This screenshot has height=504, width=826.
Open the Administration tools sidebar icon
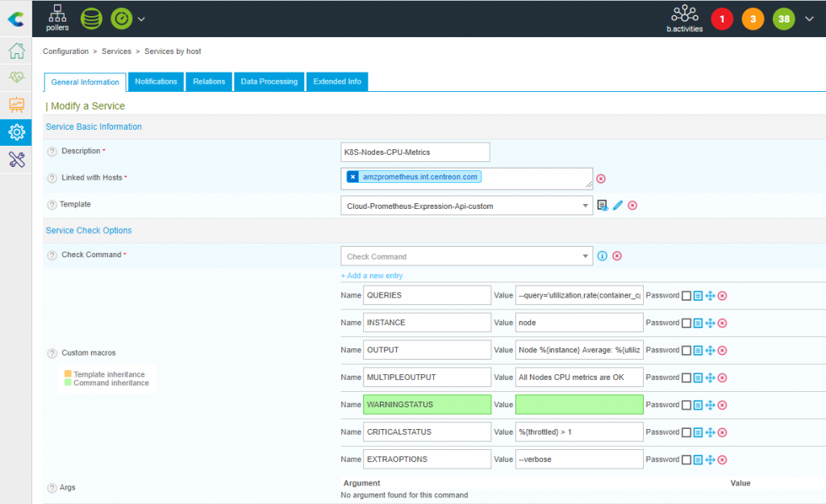[x=16, y=160]
